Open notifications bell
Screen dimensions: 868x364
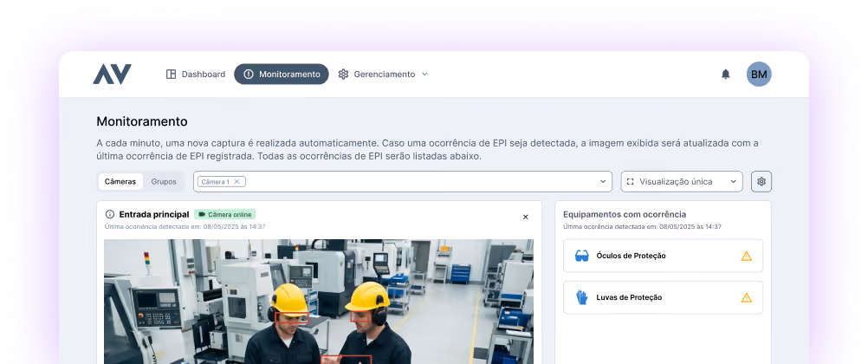click(726, 75)
